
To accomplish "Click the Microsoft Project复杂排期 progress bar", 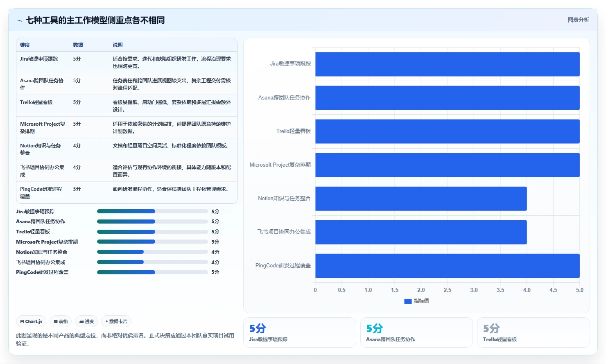I will tap(152, 242).
